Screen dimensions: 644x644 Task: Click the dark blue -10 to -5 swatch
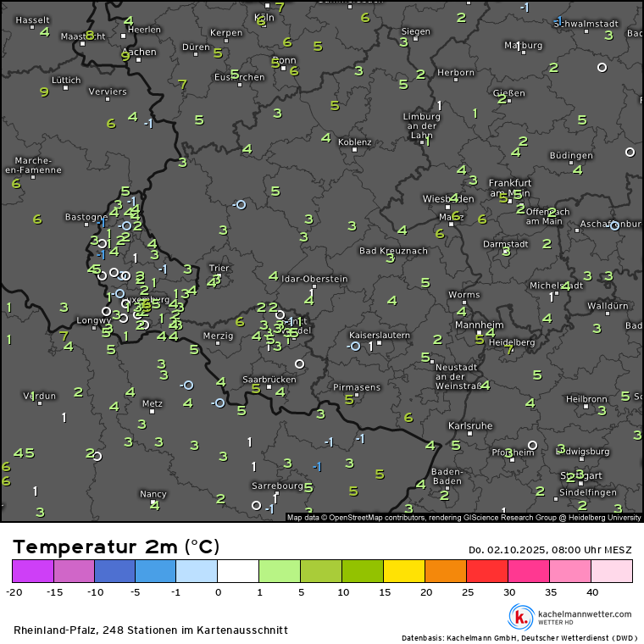coord(114,571)
